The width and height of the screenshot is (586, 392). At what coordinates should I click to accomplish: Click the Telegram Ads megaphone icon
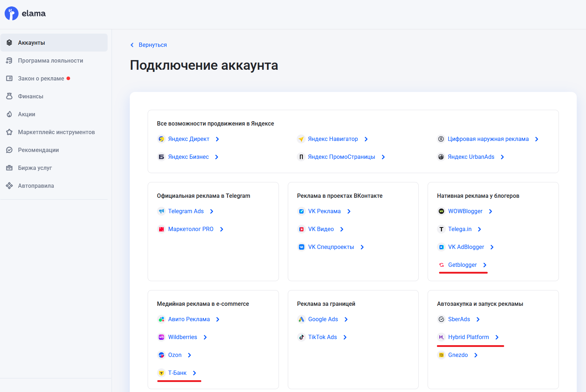pyautogui.click(x=162, y=211)
